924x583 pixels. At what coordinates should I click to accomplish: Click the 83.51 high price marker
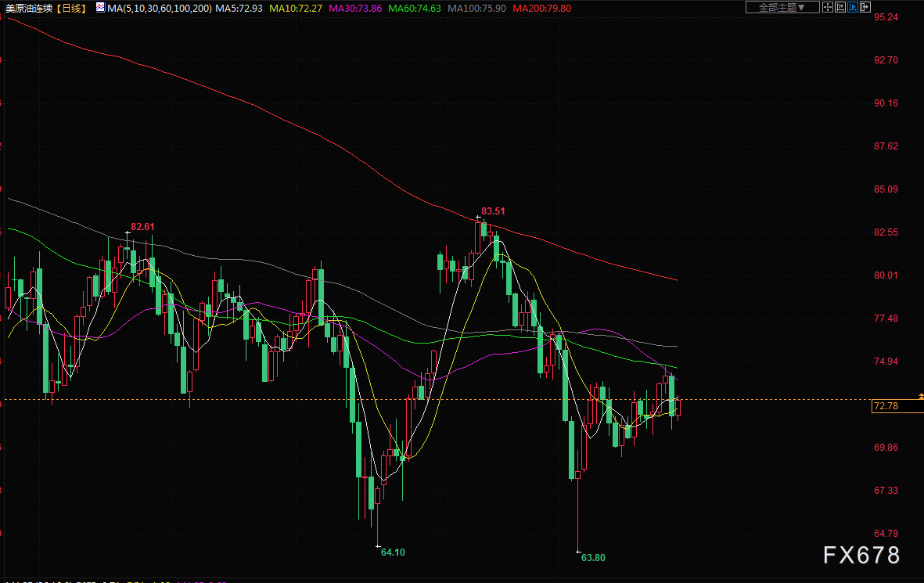point(493,211)
